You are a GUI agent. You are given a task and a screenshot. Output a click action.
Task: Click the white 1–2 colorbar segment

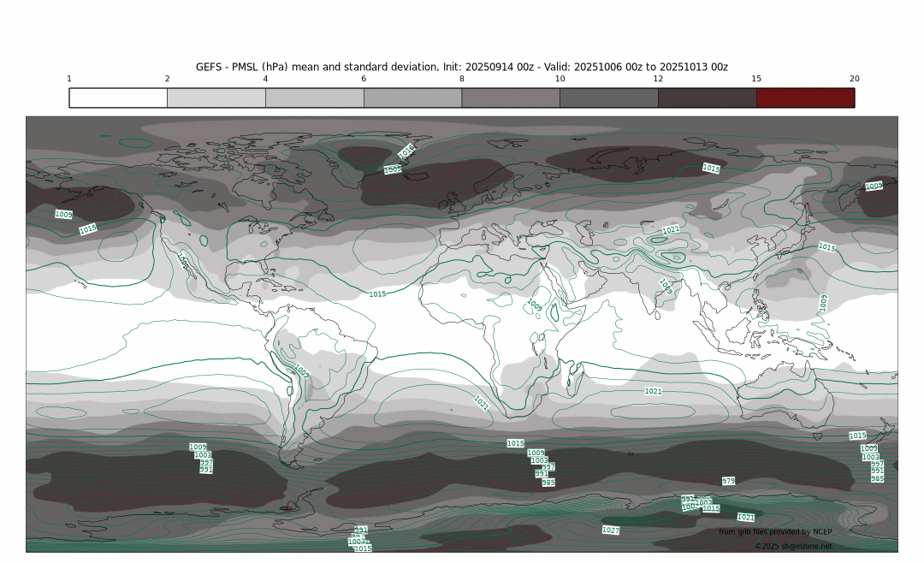[x=118, y=98]
